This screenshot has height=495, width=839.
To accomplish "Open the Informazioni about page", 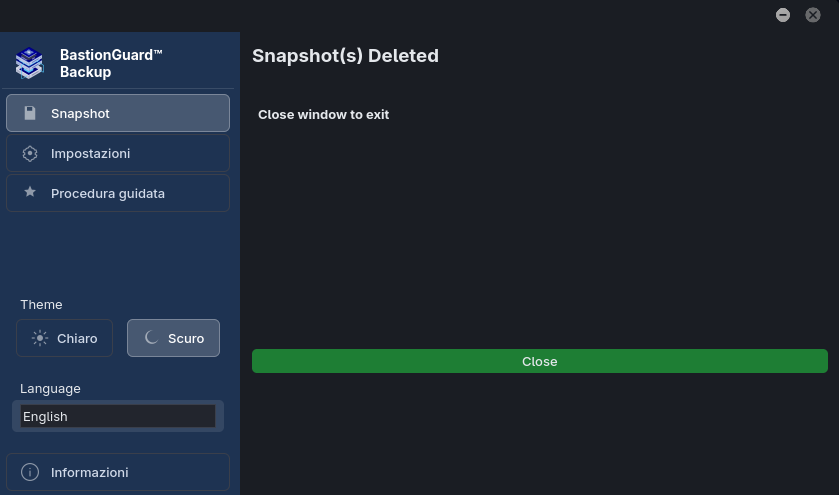I will coord(118,472).
